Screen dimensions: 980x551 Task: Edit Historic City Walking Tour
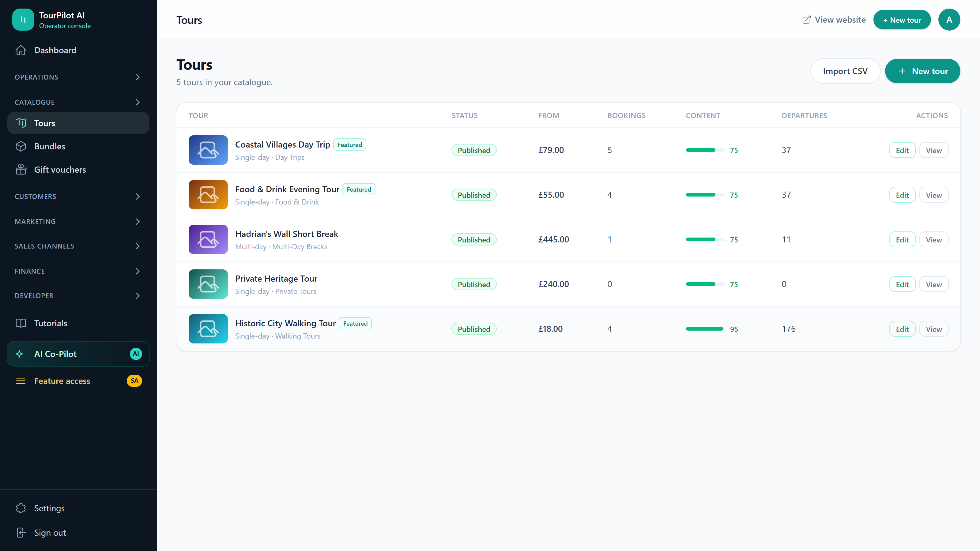(902, 329)
